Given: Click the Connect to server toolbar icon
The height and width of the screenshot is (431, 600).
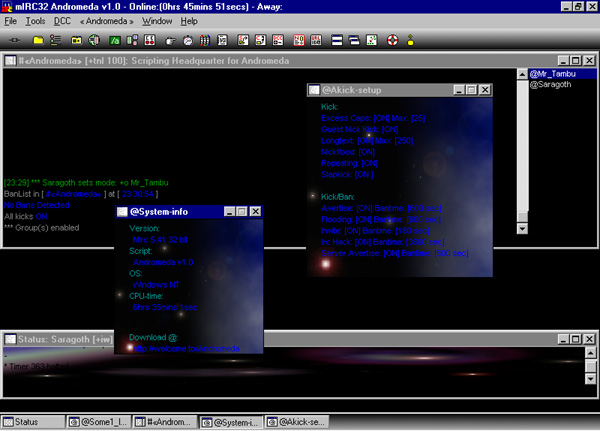Looking at the screenshot, I should (15, 40).
